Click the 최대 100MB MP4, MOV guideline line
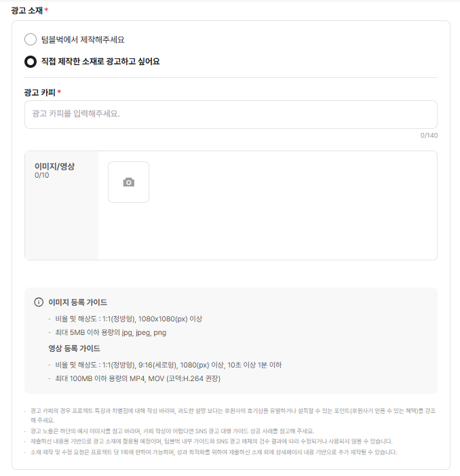This screenshot has width=460, height=476. (x=138, y=379)
